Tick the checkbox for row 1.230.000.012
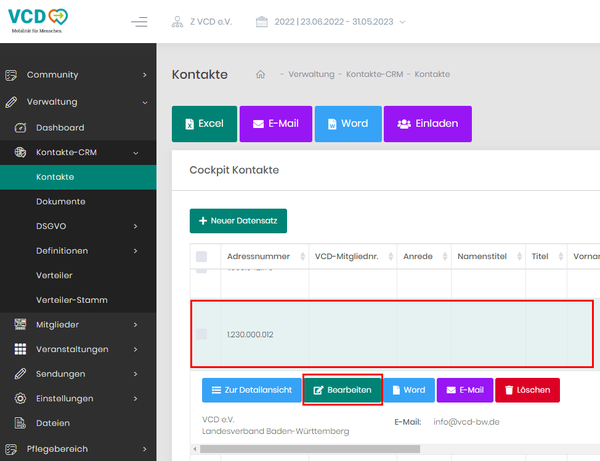 point(201,334)
